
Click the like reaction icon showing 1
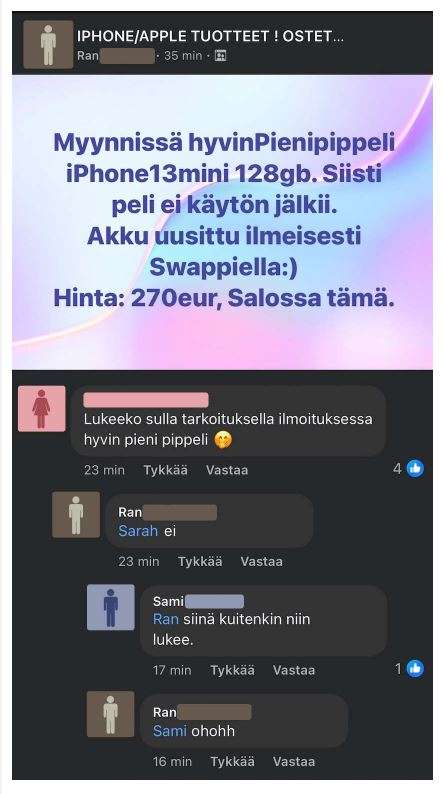tap(415, 669)
